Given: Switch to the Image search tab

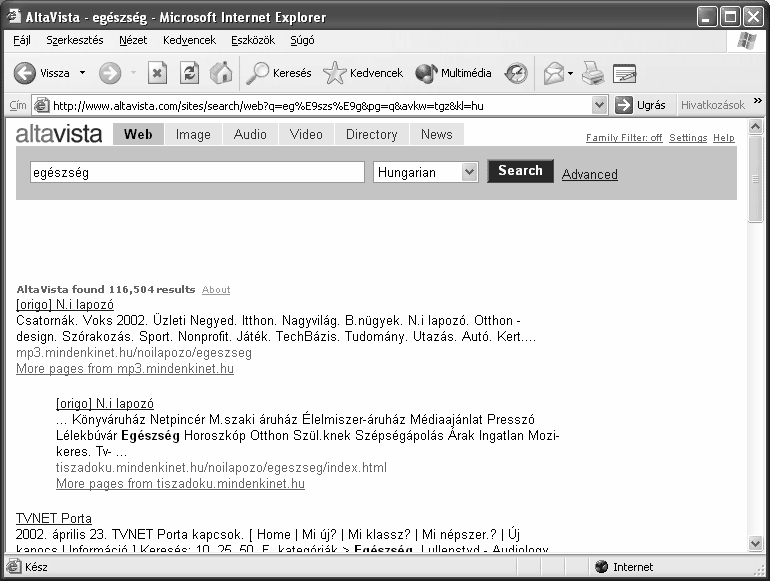Looking at the screenshot, I should 193,134.
